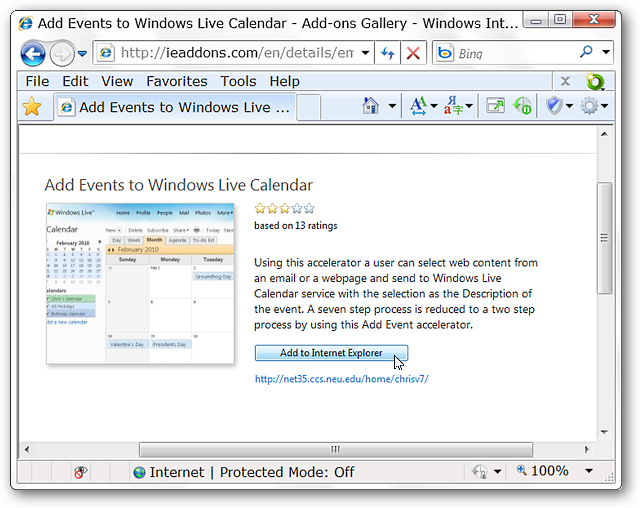The image size is (640, 508).
Task: Click the grey privacy icon in status bar
Action: coord(480,472)
